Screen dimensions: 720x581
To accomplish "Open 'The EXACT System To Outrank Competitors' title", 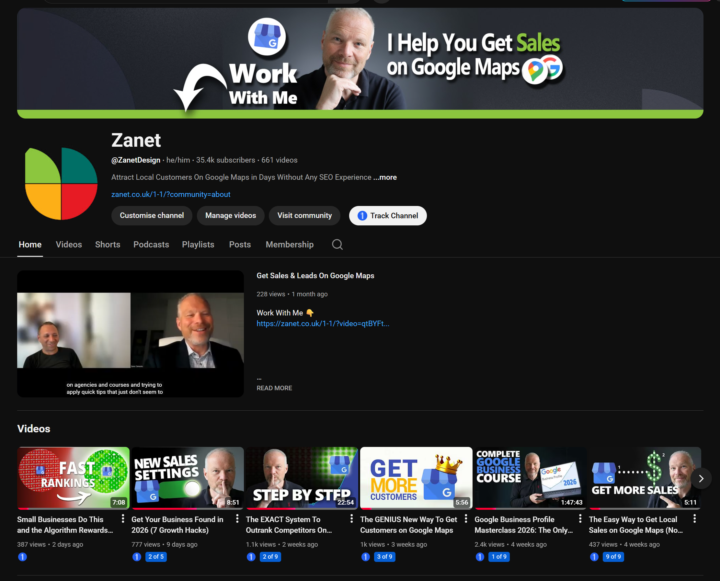I will pyautogui.click(x=289, y=525).
